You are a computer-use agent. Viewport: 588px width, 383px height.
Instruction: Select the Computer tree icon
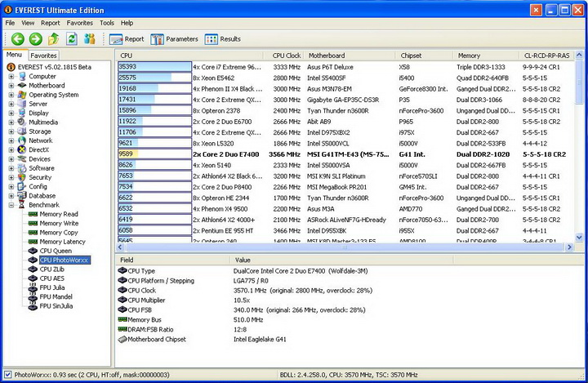(x=22, y=76)
